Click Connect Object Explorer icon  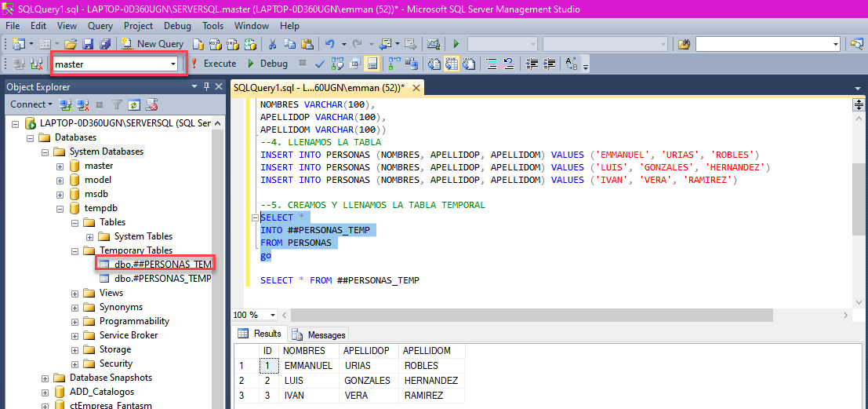point(65,104)
